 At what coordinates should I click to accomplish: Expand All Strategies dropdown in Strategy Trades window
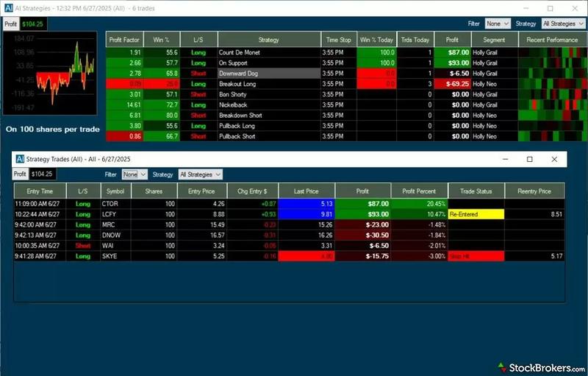(199, 174)
